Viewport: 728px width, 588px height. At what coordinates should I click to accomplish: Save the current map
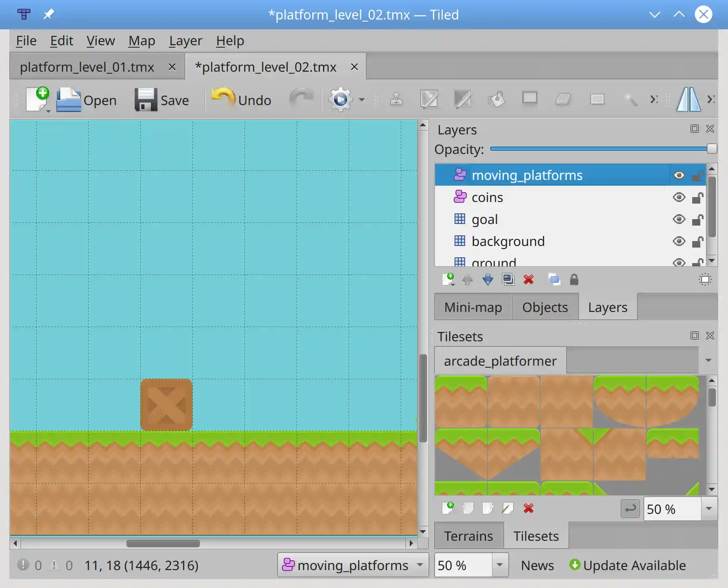click(x=162, y=100)
